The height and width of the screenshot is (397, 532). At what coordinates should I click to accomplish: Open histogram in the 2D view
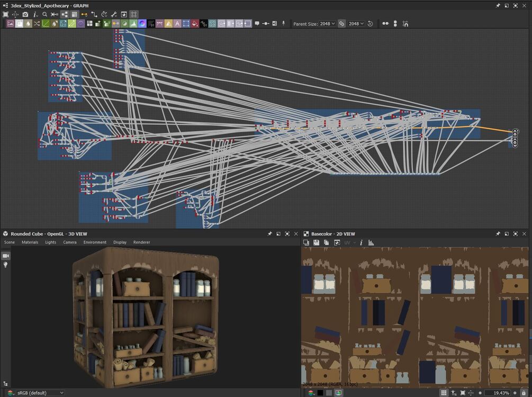(371, 242)
